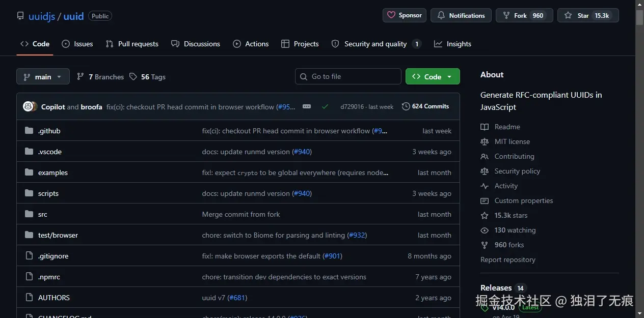The image size is (644, 318).
Task: Click the eye icon next to 130 watching
Action: click(485, 230)
